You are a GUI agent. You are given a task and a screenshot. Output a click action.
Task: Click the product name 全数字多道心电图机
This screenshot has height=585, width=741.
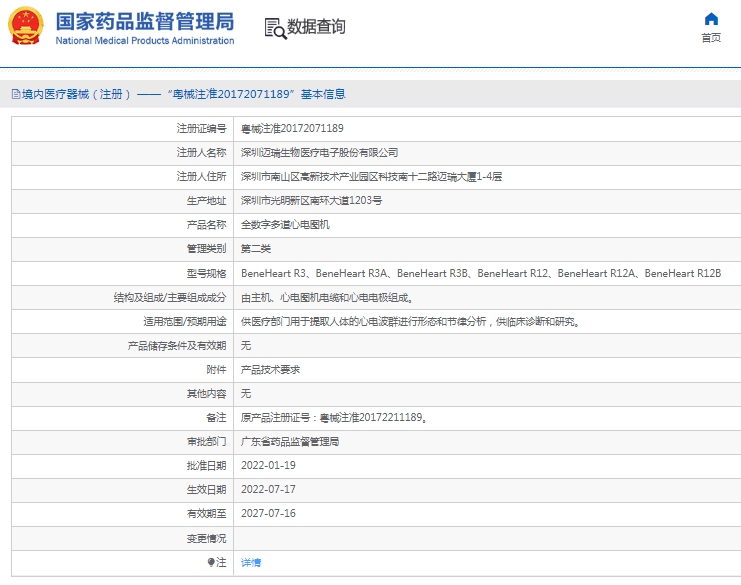click(285, 225)
